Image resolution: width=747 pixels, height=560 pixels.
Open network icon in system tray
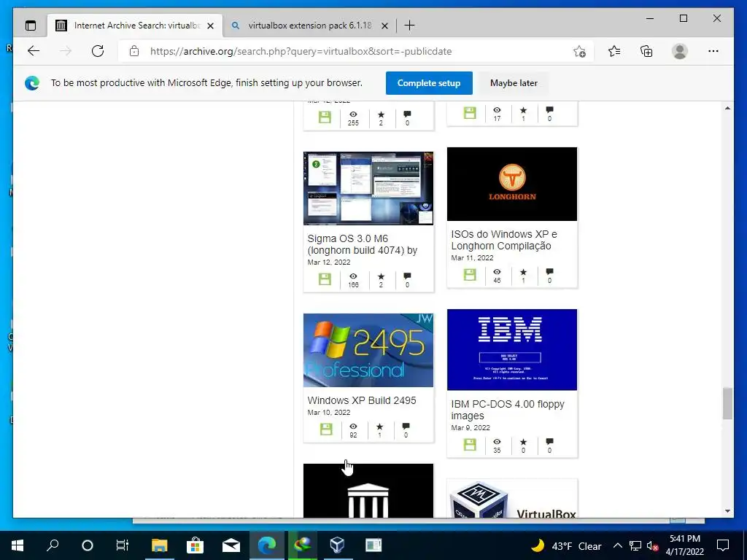click(x=635, y=545)
